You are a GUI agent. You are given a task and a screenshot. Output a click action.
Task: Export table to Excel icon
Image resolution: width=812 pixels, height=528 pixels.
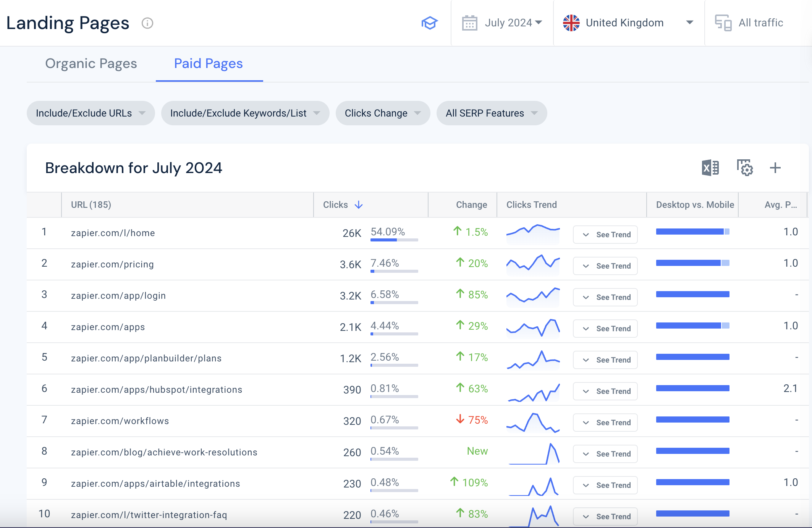[710, 168]
